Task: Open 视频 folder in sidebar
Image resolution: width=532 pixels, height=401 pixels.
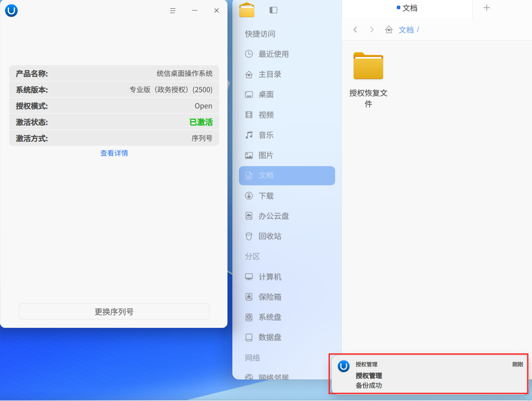Action: click(287, 115)
